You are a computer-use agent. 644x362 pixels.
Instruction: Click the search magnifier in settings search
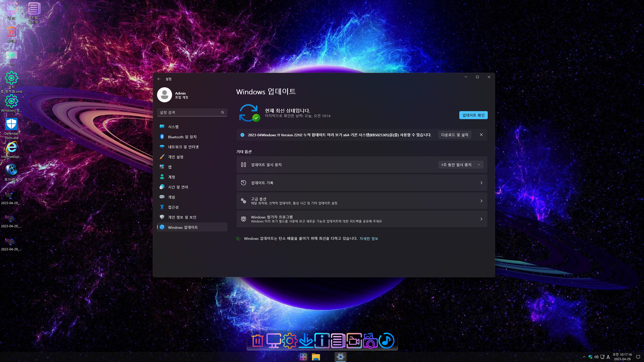coord(223,113)
